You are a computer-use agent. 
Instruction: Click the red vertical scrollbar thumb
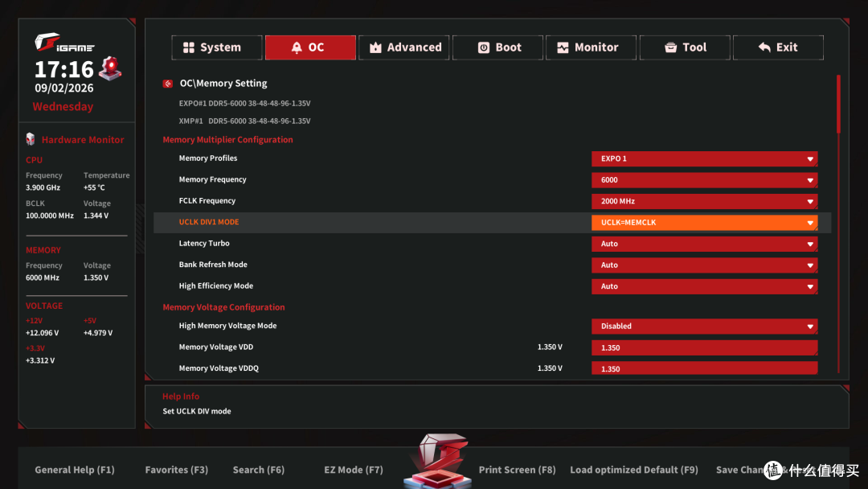tap(838, 104)
